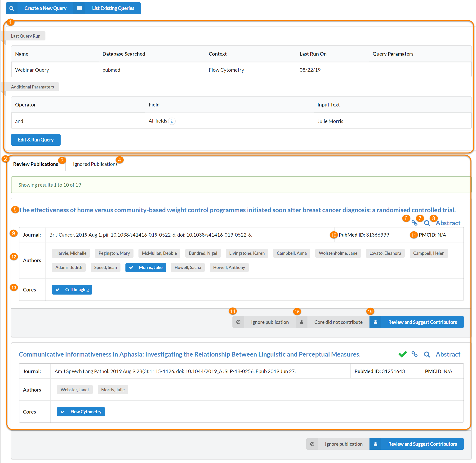Switch to Ignored Publications tab
476x463 pixels.
coord(95,164)
